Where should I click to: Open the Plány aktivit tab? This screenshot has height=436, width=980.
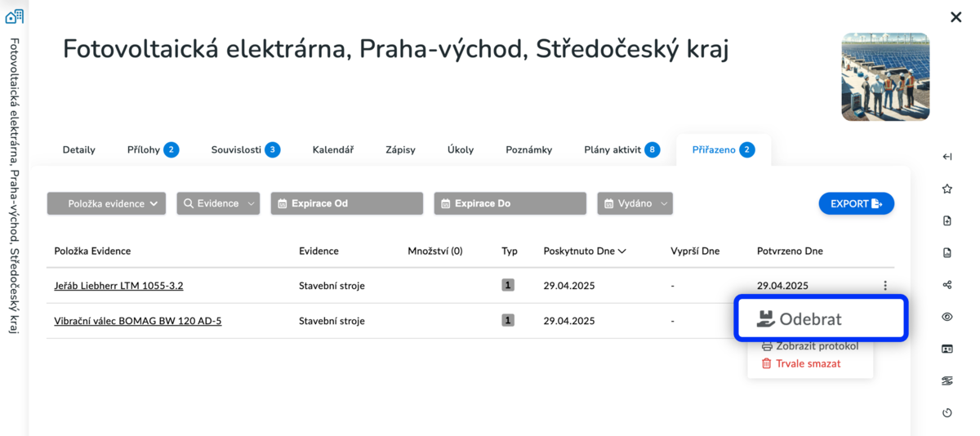point(621,149)
